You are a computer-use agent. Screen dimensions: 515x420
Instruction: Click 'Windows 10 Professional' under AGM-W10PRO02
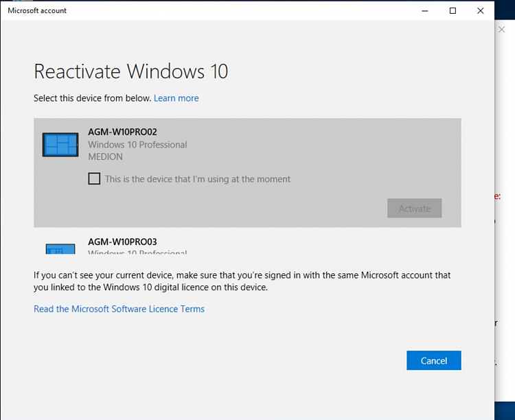137,145
